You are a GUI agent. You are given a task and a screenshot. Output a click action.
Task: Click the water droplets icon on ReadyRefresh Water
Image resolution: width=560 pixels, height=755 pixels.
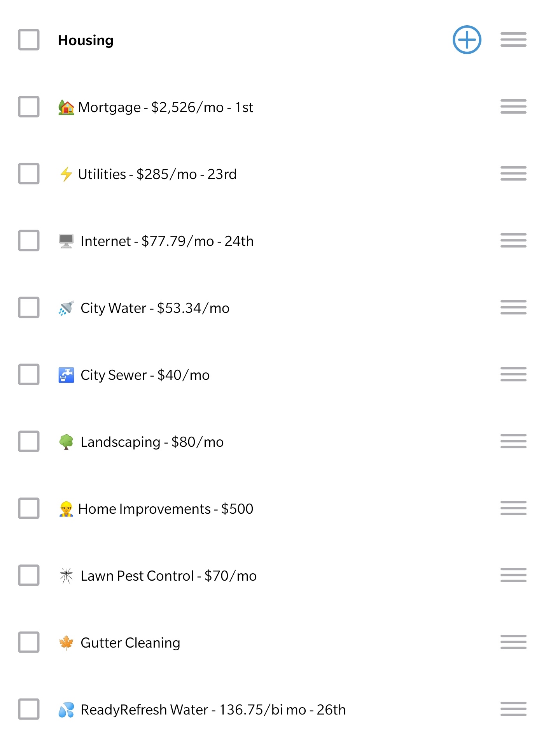[66, 709]
